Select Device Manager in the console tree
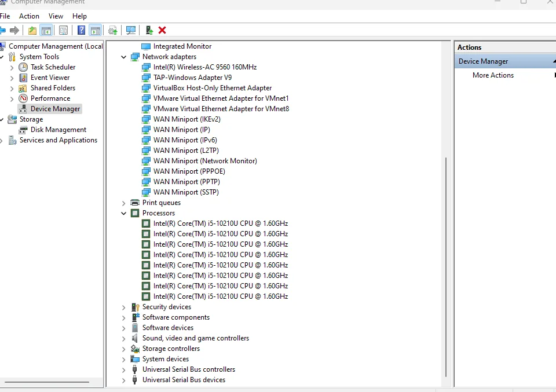The width and height of the screenshot is (556, 392). 56,109
